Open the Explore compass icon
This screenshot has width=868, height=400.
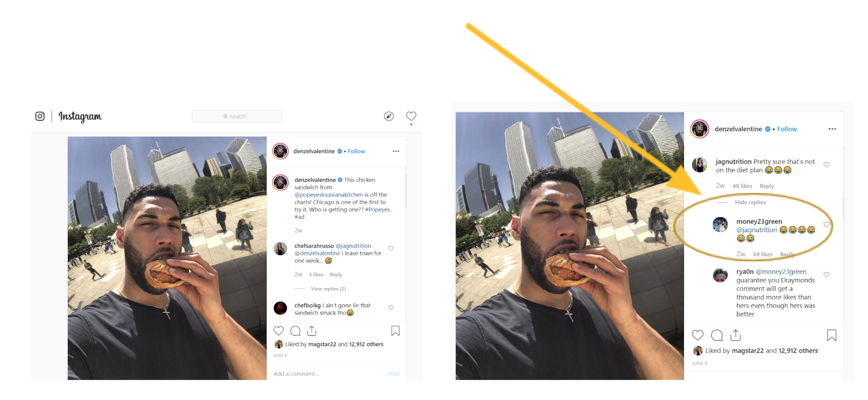389,116
